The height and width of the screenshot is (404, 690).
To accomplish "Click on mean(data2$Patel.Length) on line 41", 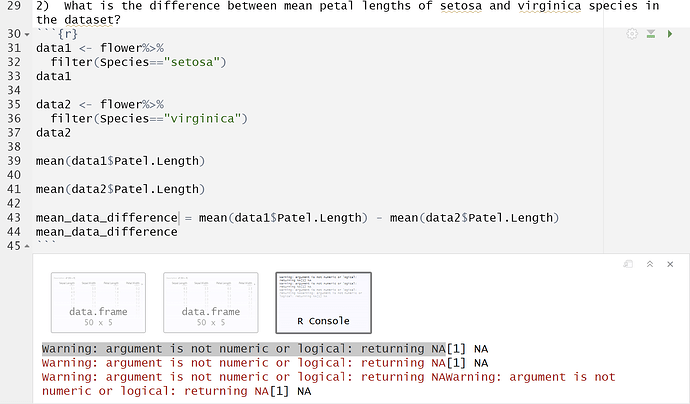I will pyautogui.click(x=121, y=189).
